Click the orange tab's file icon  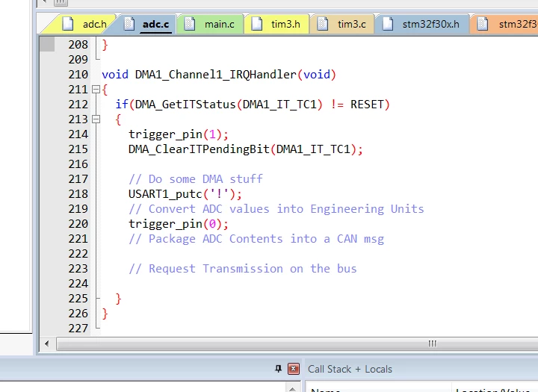[483, 24]
